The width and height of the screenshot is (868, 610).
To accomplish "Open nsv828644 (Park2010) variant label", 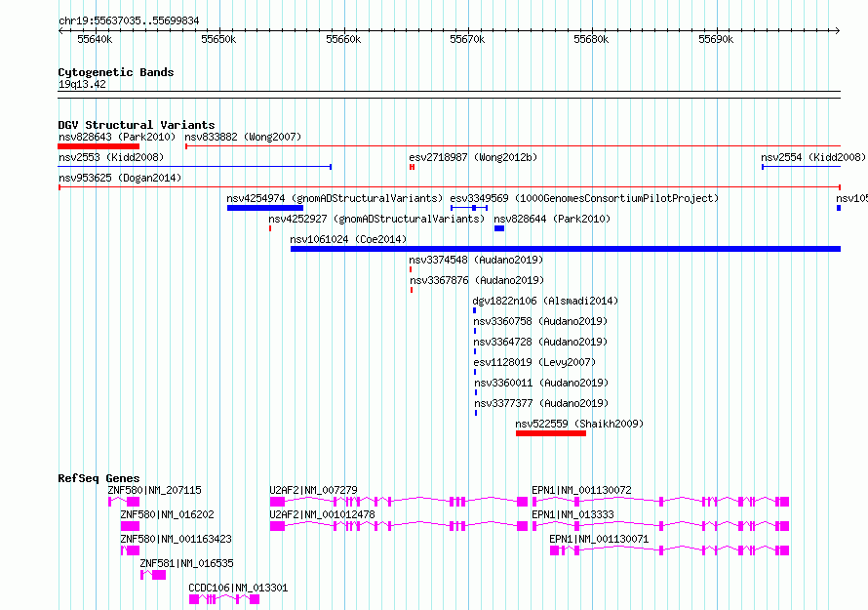I will tap(552, 219).
